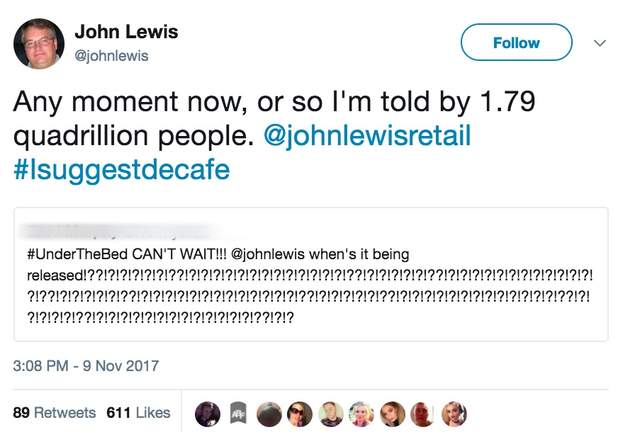This screenshot has width=640, height=432.
Task: Open the third liker avatar in the row
Action: pyautogui.click(x=270, y=414)
